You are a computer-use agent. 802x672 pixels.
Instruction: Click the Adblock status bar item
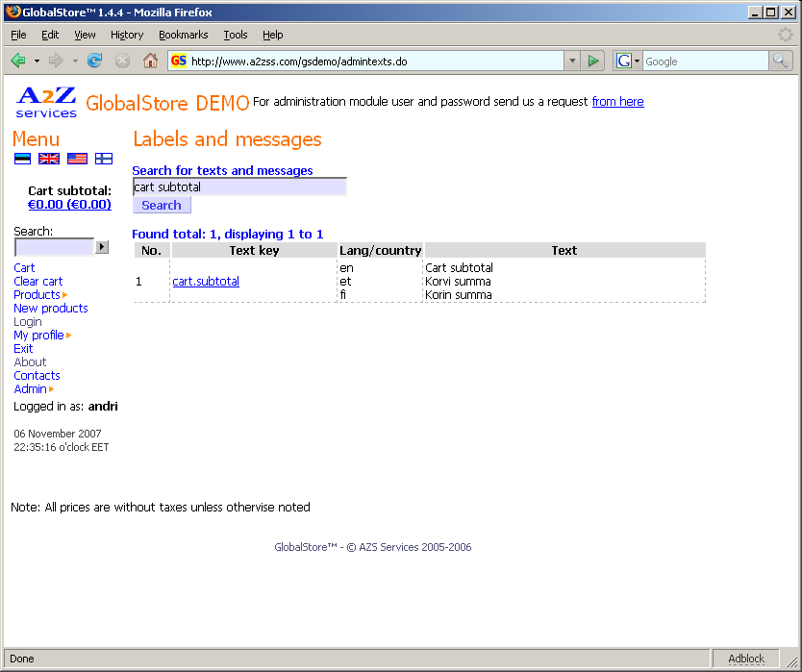click(x=746, y=659)
